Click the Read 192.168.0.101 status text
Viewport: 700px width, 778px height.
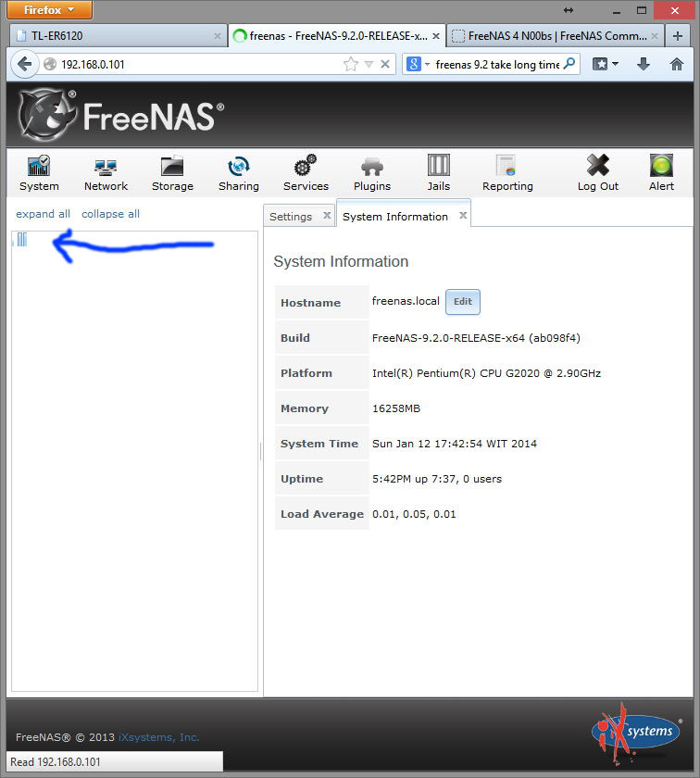[x=55, y=761]
